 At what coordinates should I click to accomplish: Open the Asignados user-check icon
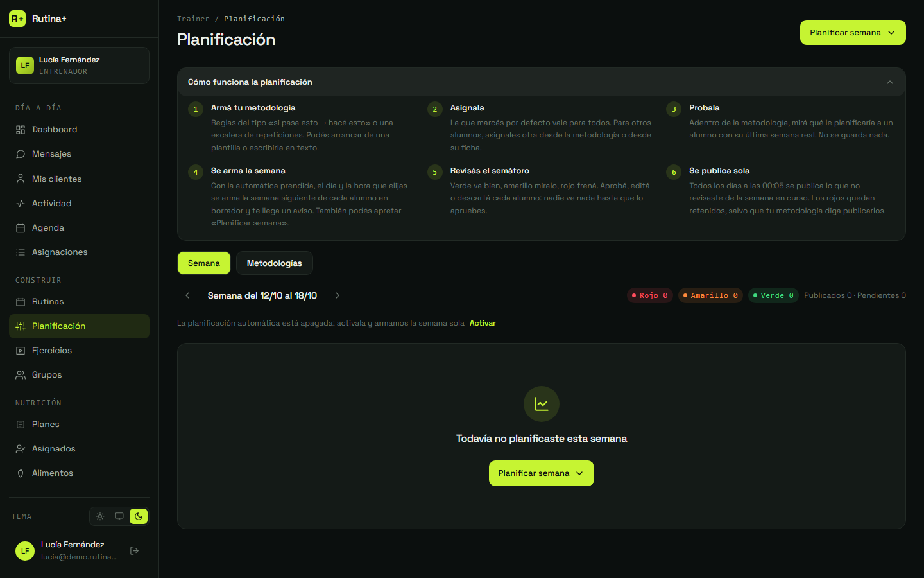click(x=21, y=449)
